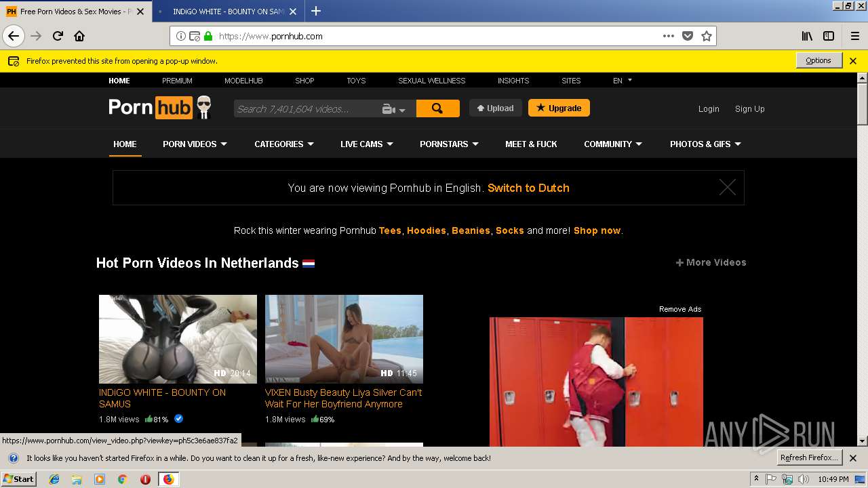Open Chrome from the taskbar
Viewport: 868px width, 488px height.
coord(122,479)
